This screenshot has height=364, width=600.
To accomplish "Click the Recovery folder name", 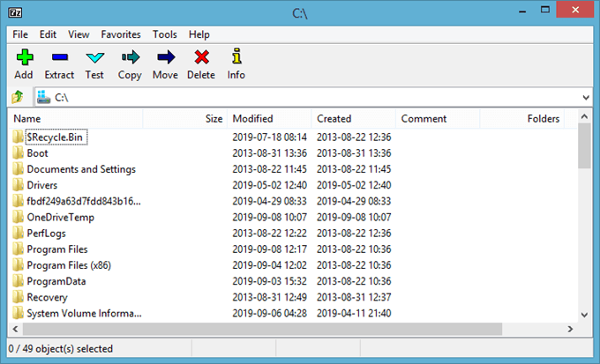I will pos(47,298).
